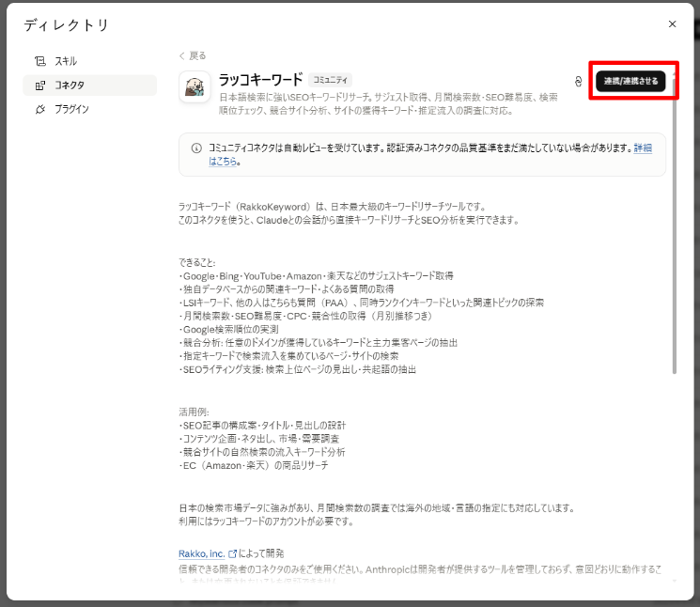The image size is (700, 607).
Task: Go back with the 戻る link
Action: 193,55
